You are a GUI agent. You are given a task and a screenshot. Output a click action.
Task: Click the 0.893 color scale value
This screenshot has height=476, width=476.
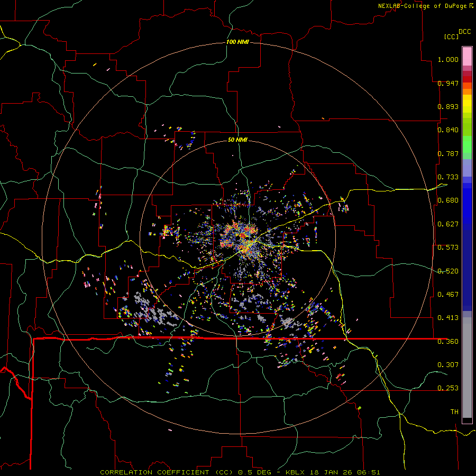[448, 106]
